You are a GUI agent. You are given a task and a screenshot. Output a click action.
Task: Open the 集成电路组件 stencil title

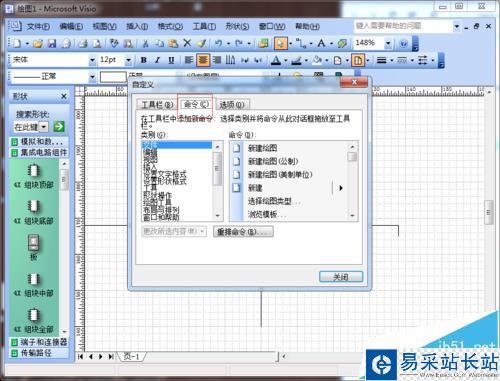coord(39,153)
